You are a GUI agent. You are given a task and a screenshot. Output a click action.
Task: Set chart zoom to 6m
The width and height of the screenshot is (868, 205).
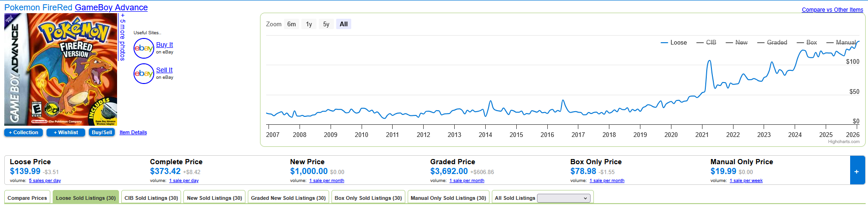click(x=292, y=24)
